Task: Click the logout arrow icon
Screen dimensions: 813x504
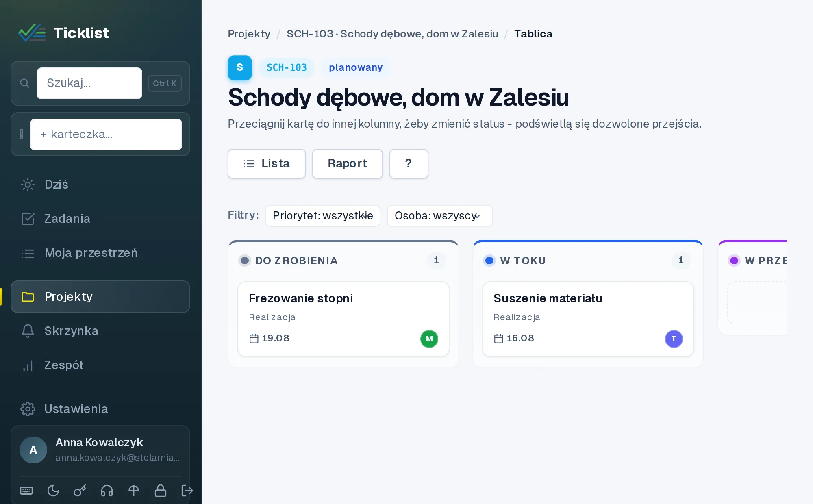Action: pyautogui.click(x=187, y=491)
